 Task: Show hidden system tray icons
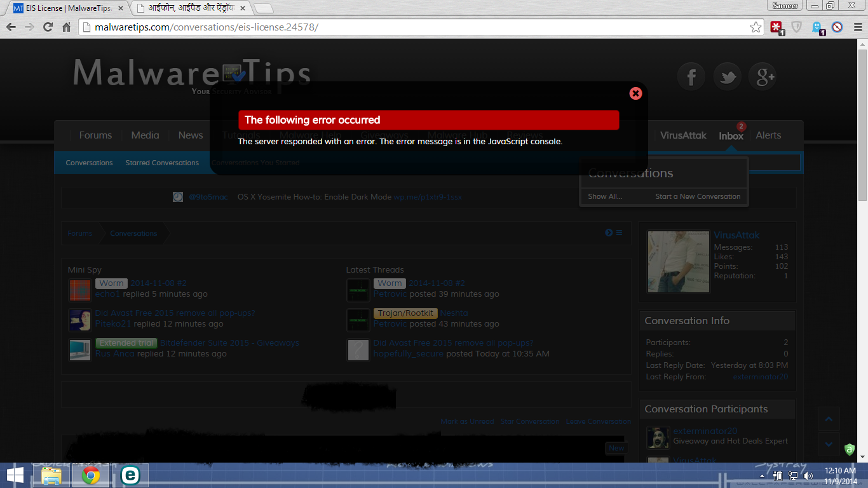tap(761, 475)
